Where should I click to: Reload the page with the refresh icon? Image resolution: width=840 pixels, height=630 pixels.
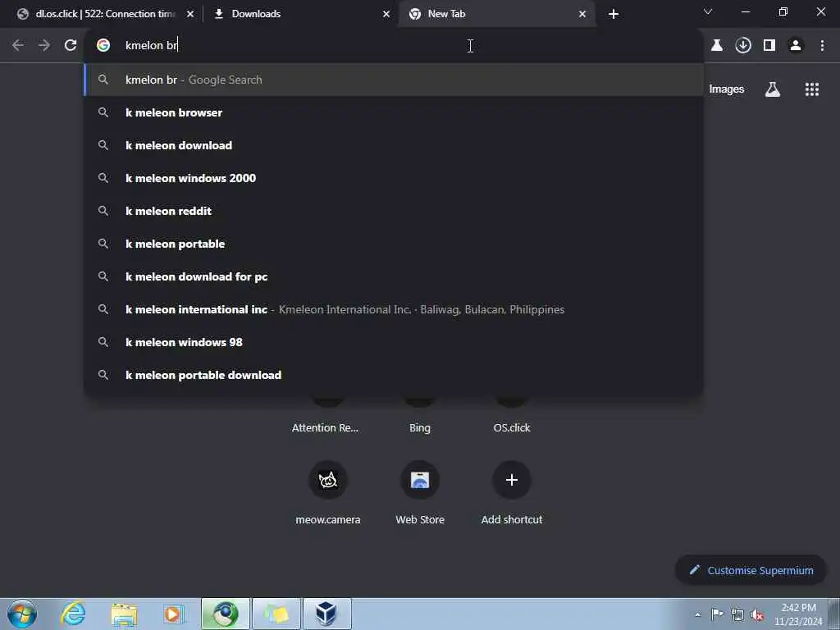[x=71, y=46]
